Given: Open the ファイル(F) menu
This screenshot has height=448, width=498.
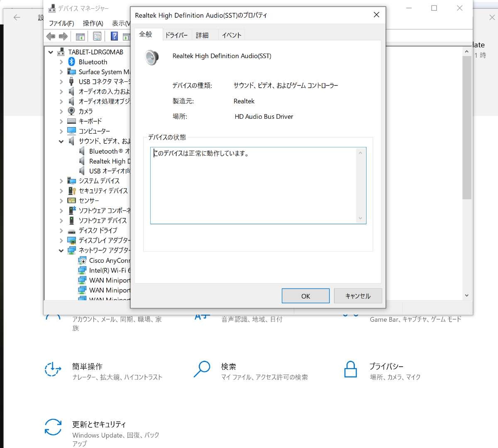Looking at the screenshot, I should pos(61,23).
